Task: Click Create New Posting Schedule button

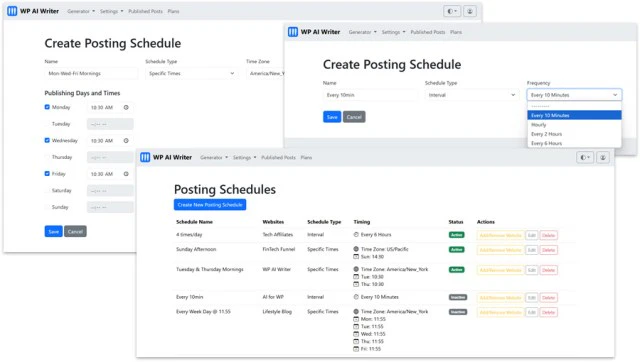Action: (x=210, y=205)
